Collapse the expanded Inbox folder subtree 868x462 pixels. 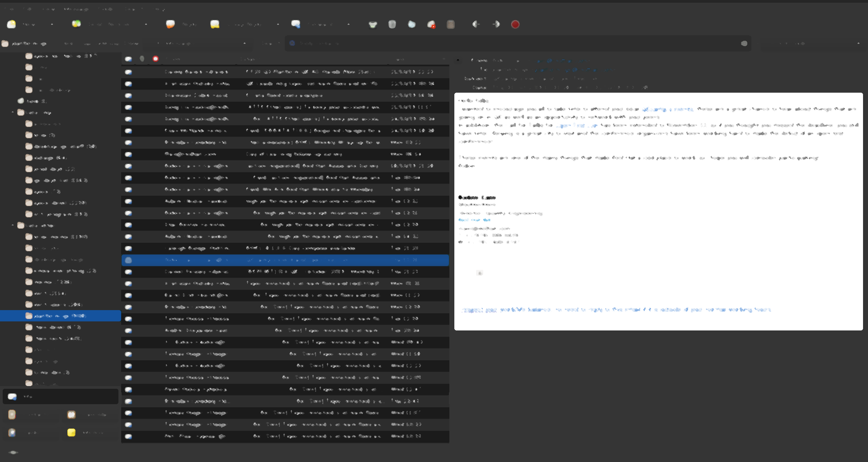click(x=14, y=113)
